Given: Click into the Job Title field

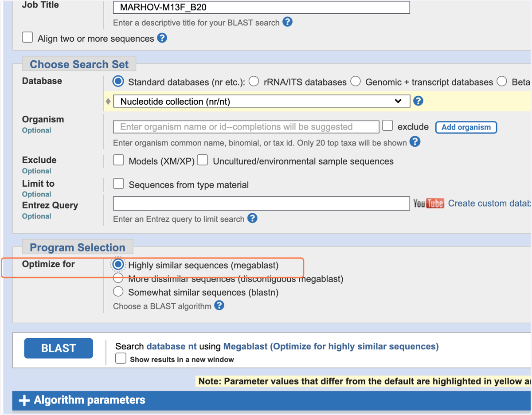Looking at the screenshot, I should [x=262, y=7].
